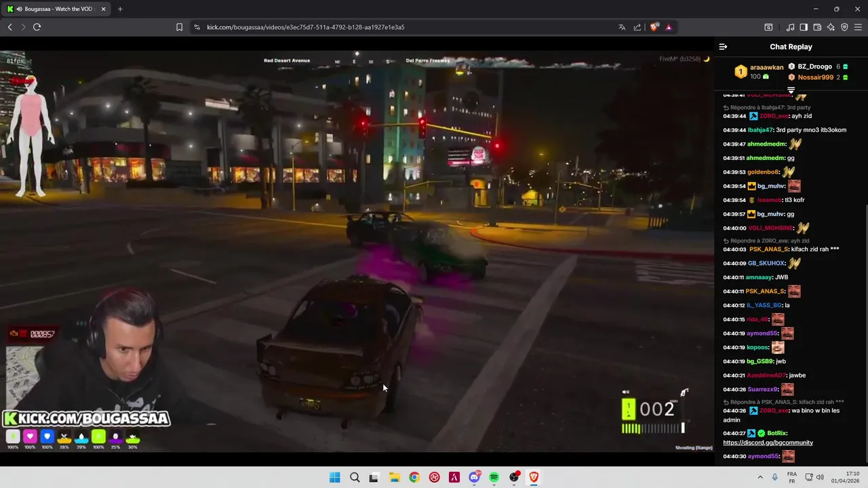The height and width of the screenshot is (488, 868).
Task: Open Google Chrome from taskbar
Action: click(414, 477)
